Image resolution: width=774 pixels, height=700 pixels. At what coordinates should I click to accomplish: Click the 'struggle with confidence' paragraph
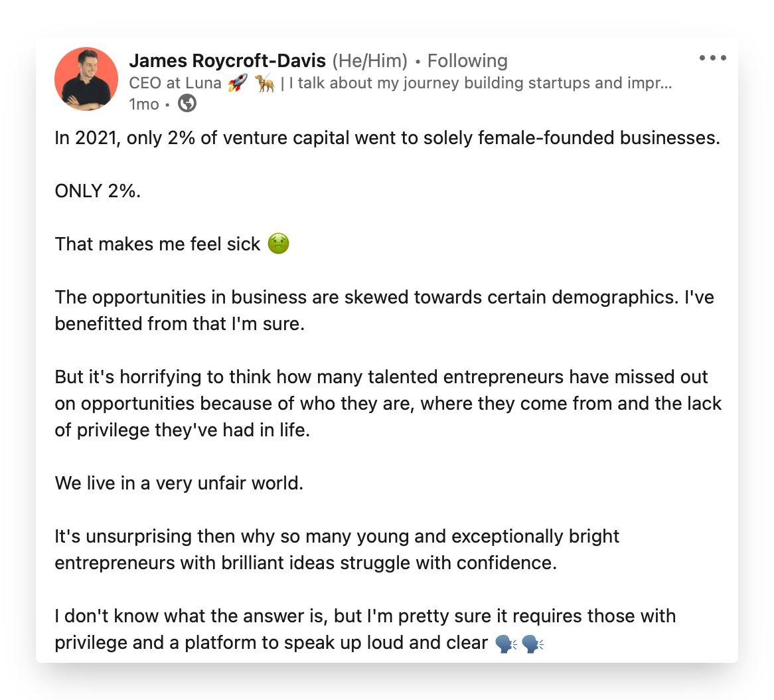click(x=337, y=549)
